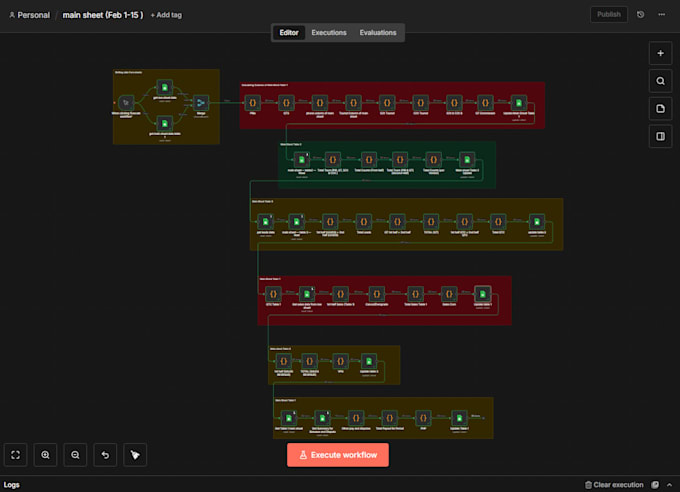
Task: Open the node search magnifier icon
Action: 660,81
